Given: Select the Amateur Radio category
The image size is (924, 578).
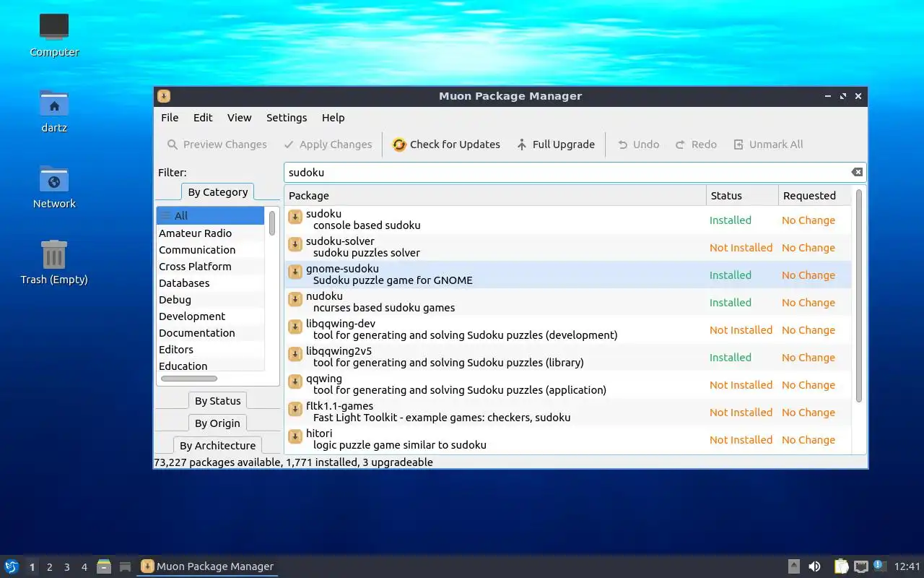Looking at the screenshot, I should pyautogui.click(x=211, y=233).
